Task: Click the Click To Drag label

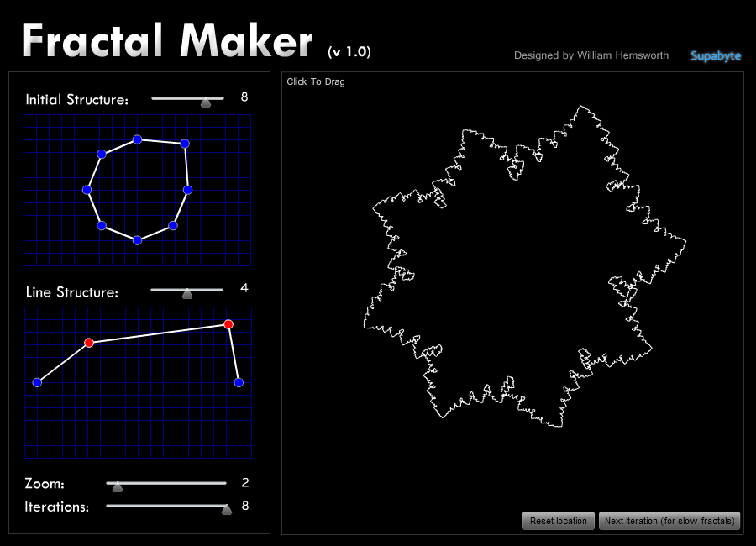Action: 314,81
